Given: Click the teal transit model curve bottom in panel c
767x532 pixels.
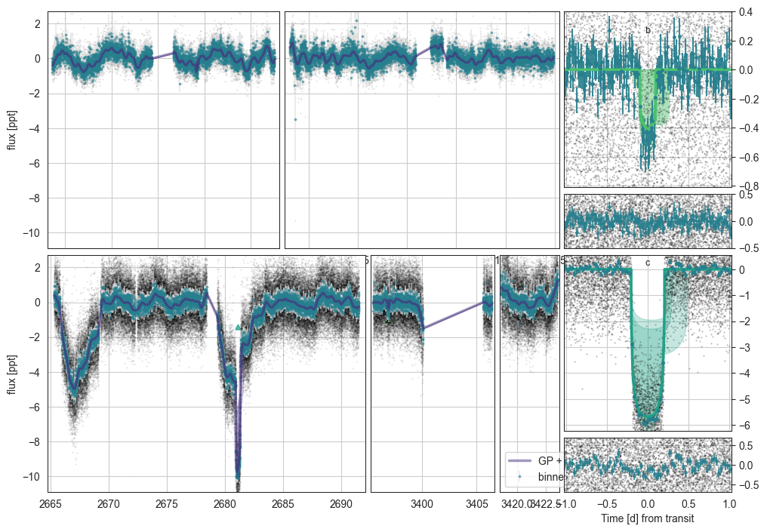Looking at the screenshot, I should (648, 416).
